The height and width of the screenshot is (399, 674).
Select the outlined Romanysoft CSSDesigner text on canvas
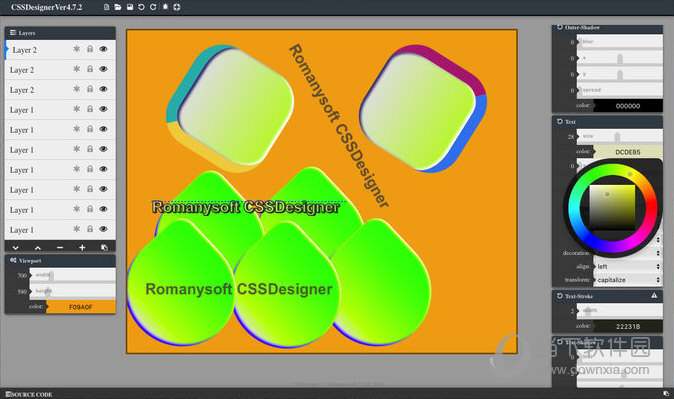[246, 207]
